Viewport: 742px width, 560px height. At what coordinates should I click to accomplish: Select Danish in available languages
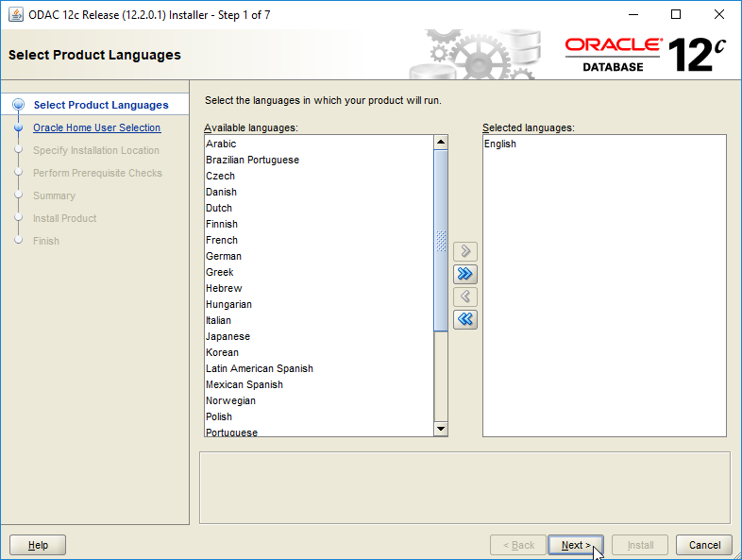(319, 193)
